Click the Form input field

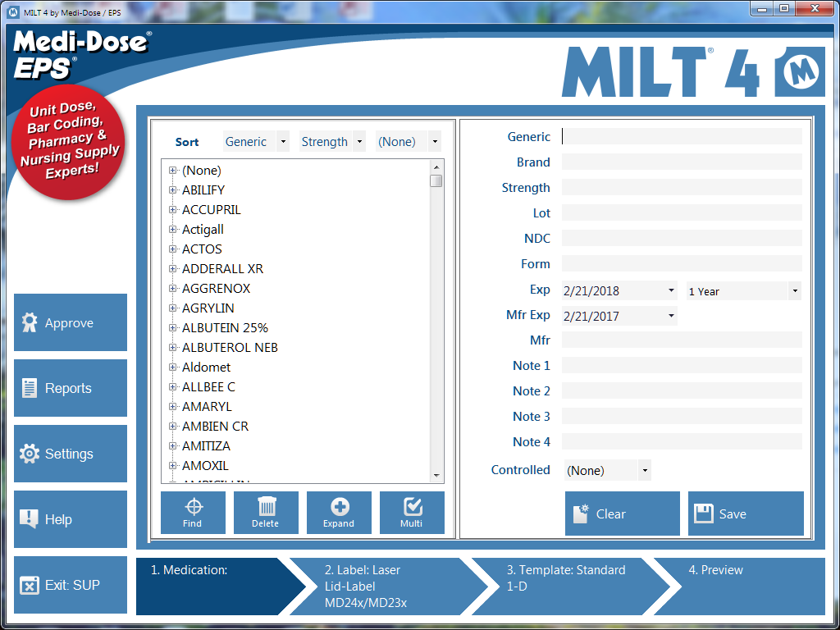tap(682, 263)
